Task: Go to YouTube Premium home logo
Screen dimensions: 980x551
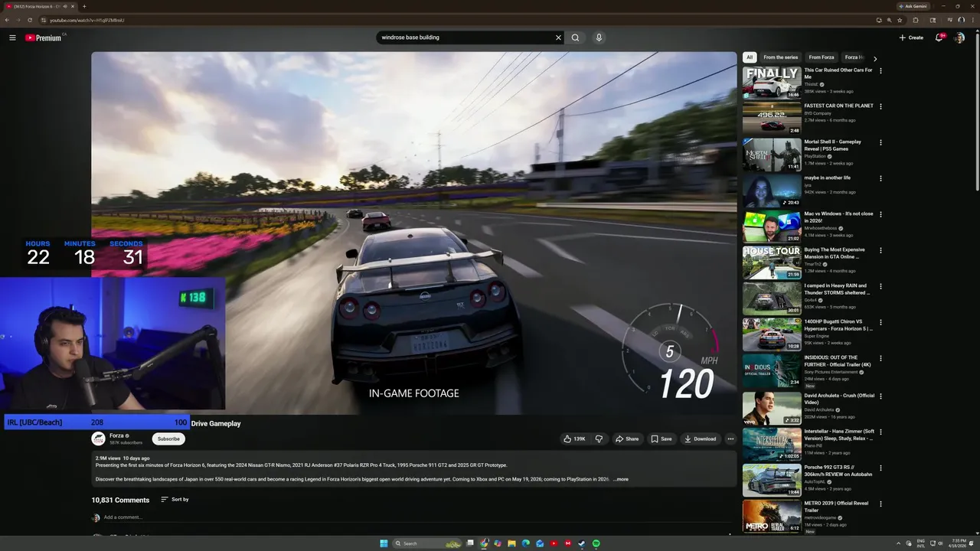Action: pos(44,37)
